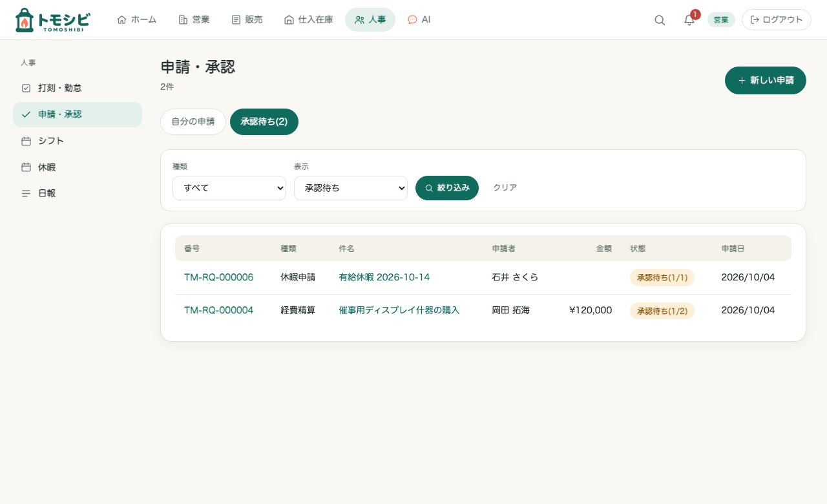Open 打刻・勤怠 in the sidebar
The height and width of the screenshot is (504, 827).
click(x=78, y=88)
